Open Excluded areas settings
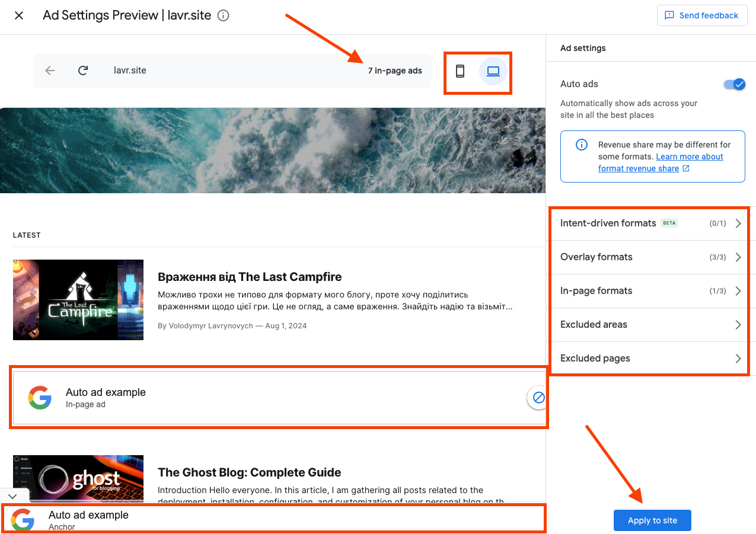 pyautogui.click(x=650, y=325)
